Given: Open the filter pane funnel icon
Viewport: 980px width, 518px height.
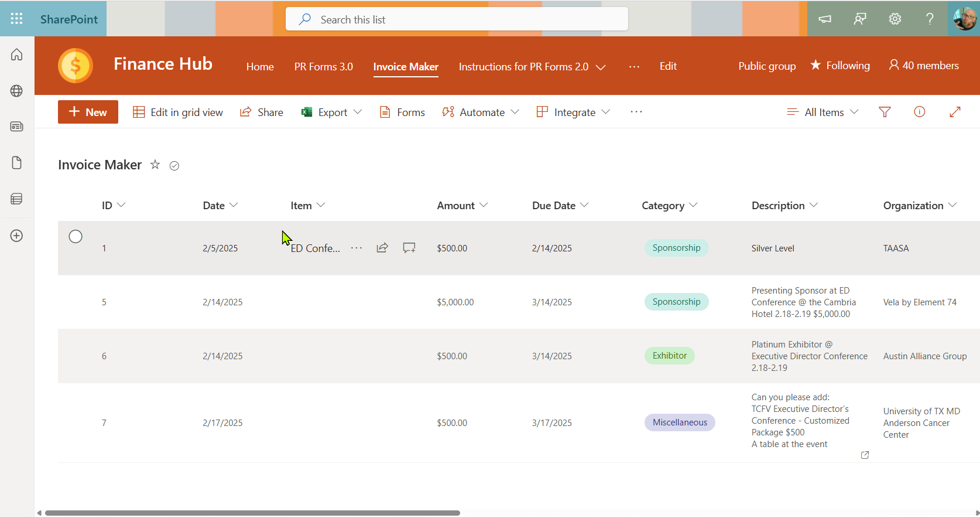Looking at the screenshot, I should click(x=885, y=112).
